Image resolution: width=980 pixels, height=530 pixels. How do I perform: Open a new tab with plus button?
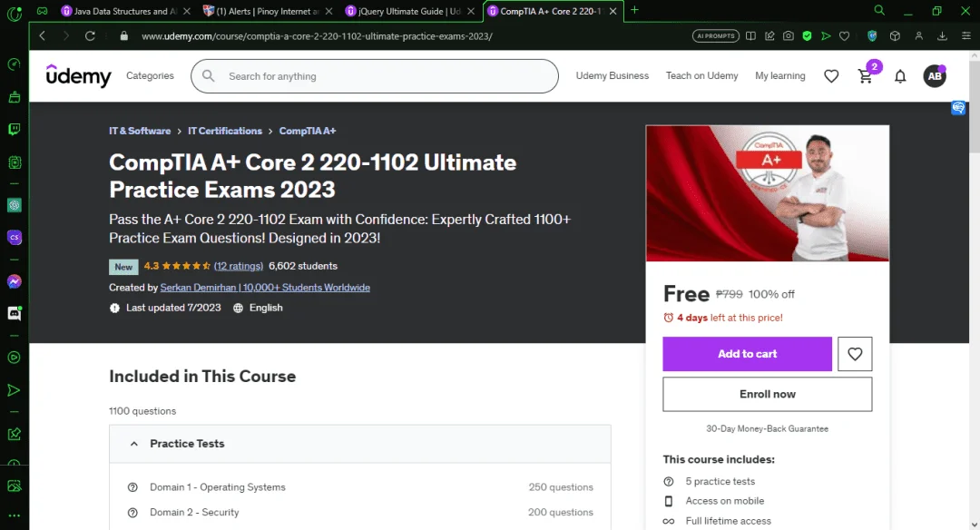pyautogui.click(x=634, y=10)
